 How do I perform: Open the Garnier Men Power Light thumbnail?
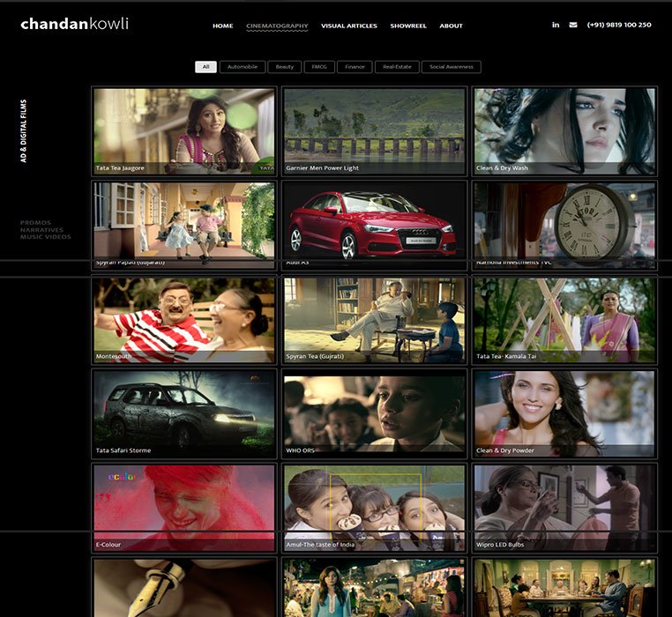click(374, 130)
